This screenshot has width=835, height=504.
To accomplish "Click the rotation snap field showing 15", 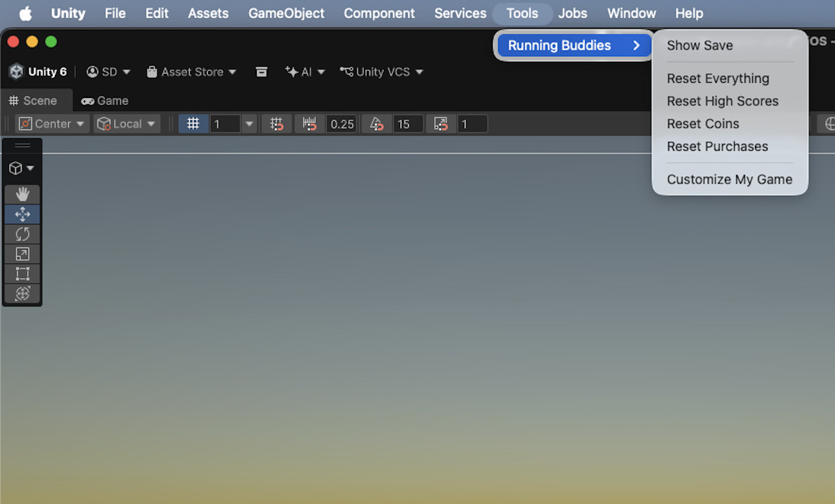I will 408,124.
